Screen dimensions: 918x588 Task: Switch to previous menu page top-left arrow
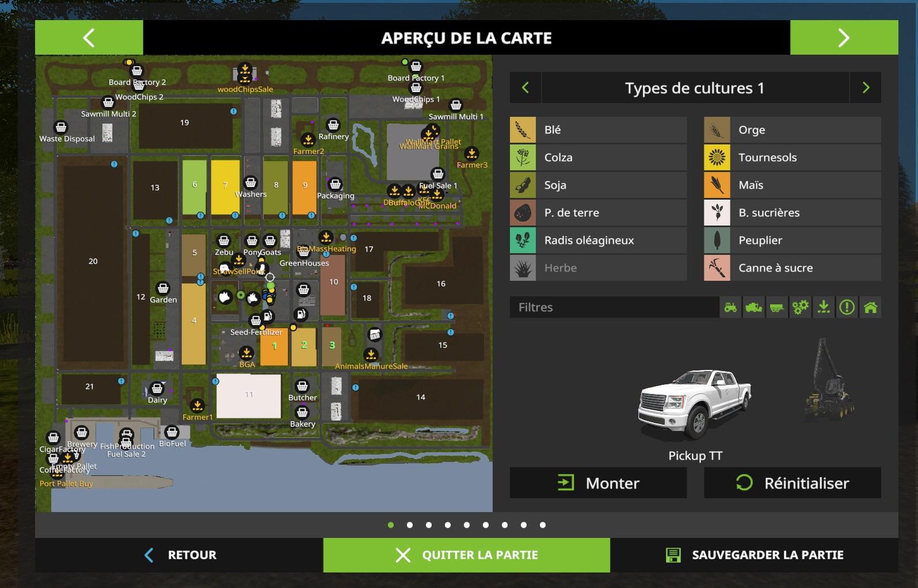tap(89, 38)
